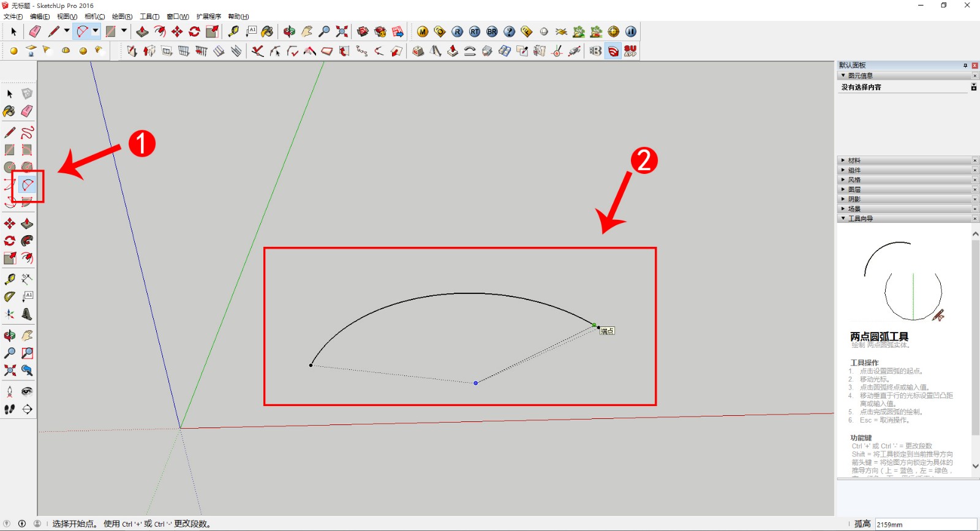The width and height of the screenshot is (980, 531).
Task: Choose the Offset tool in left toolbar
Action: click(27, 258)
